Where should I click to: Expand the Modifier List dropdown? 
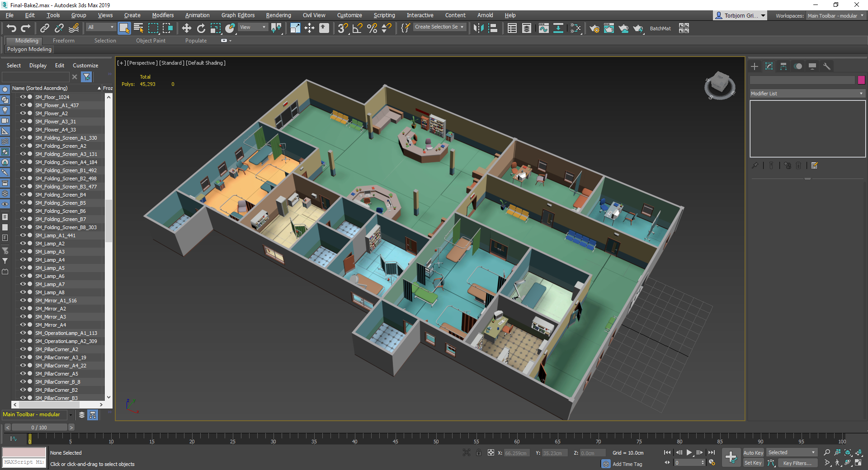tap(807, 94)
